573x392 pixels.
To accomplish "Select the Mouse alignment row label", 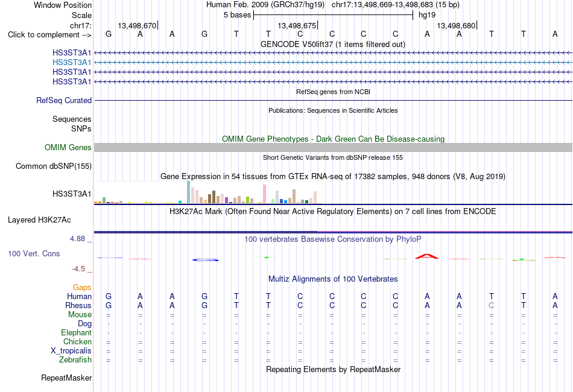I will tap(80, 315).
